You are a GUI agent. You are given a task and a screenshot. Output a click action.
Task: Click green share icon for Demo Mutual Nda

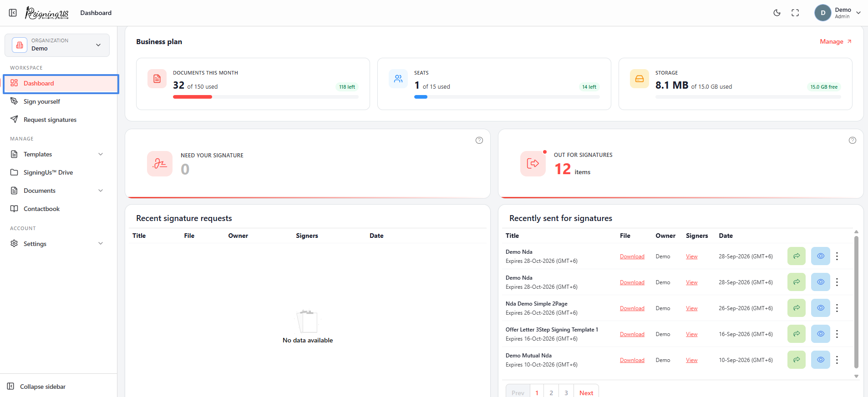click(x=797, y=360)
